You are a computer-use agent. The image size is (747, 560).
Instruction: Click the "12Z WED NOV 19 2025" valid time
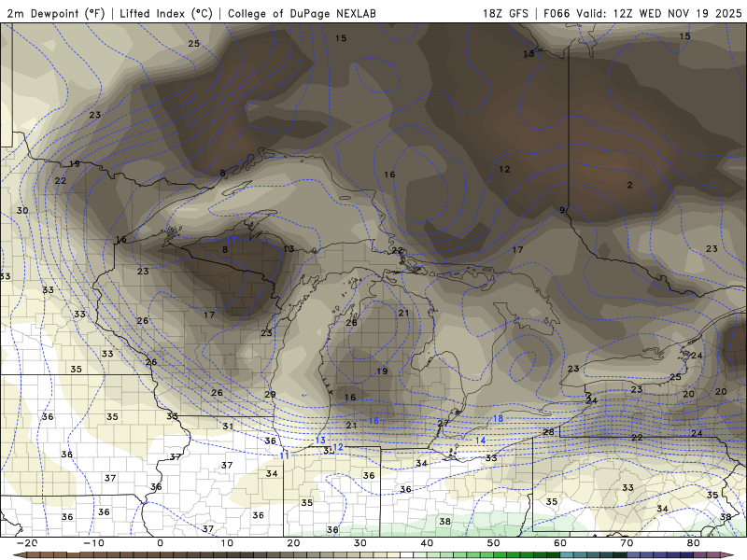[x=678, y=13]
